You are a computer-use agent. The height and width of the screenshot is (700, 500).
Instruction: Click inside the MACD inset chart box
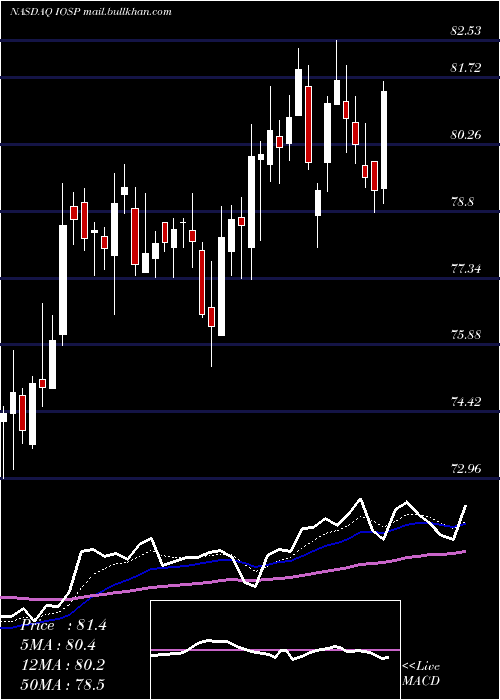tap(275, 650)
